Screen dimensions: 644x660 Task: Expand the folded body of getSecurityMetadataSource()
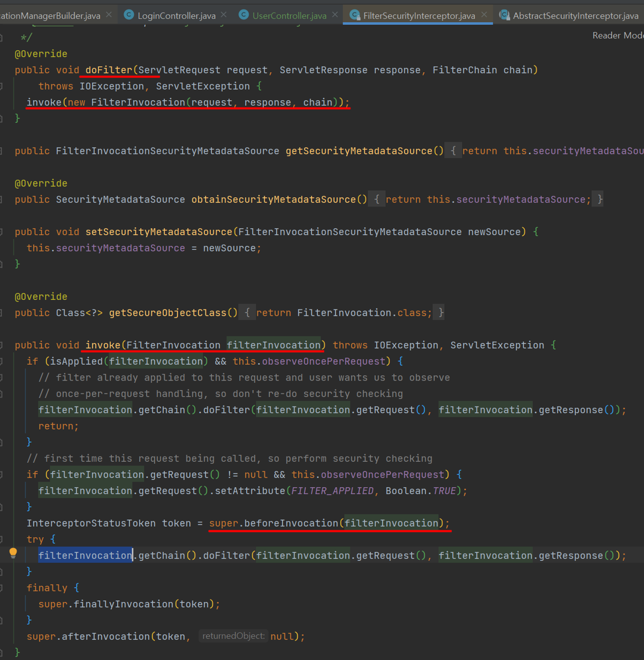pyautogui.click(x=453, y=151)
